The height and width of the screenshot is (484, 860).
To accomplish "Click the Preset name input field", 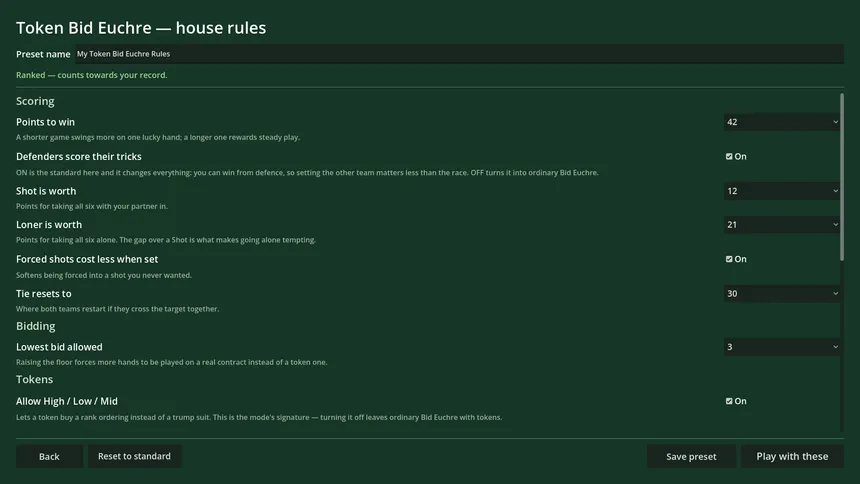I will (460, 54).
